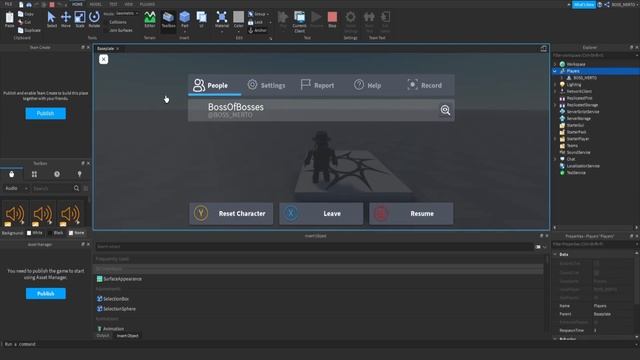Open the People tab in game menu
The width and height of the screenshot is (640, 360).
click(x=215, y=85)
